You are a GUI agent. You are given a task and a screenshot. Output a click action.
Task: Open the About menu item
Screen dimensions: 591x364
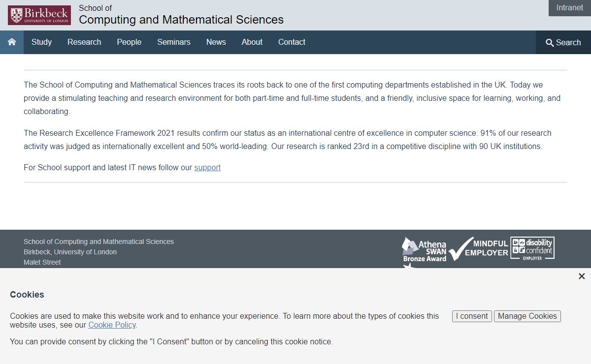point(252,42)
